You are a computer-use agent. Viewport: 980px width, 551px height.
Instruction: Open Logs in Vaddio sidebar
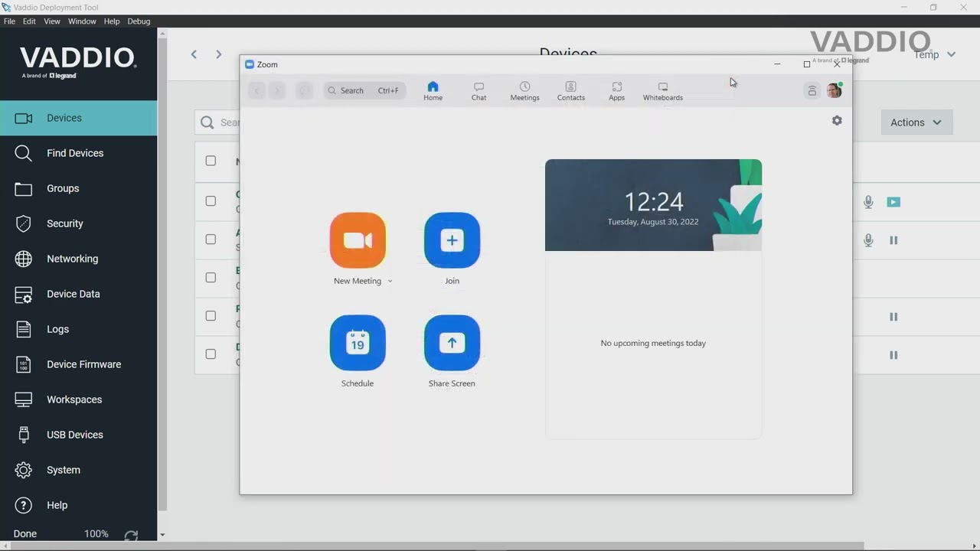pos(79,329)
